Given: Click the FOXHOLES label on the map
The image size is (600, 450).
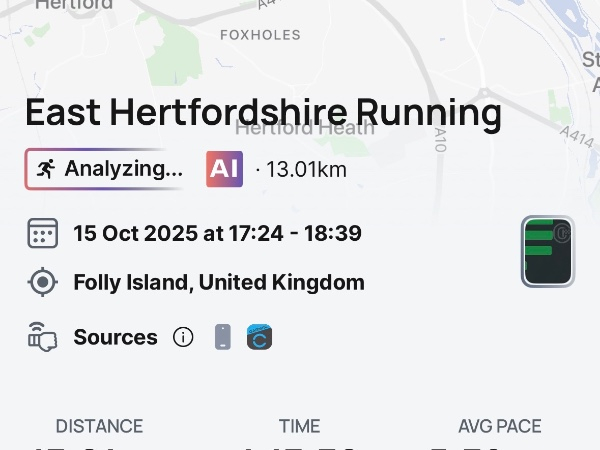Looking at the screenshot, I should click(x=260, y=35).
